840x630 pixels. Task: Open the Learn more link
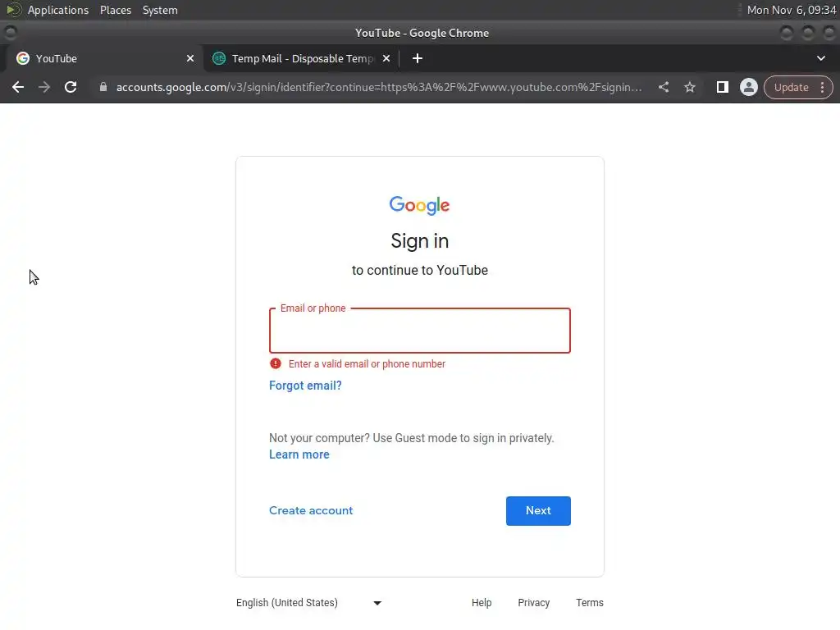point(299,454)
